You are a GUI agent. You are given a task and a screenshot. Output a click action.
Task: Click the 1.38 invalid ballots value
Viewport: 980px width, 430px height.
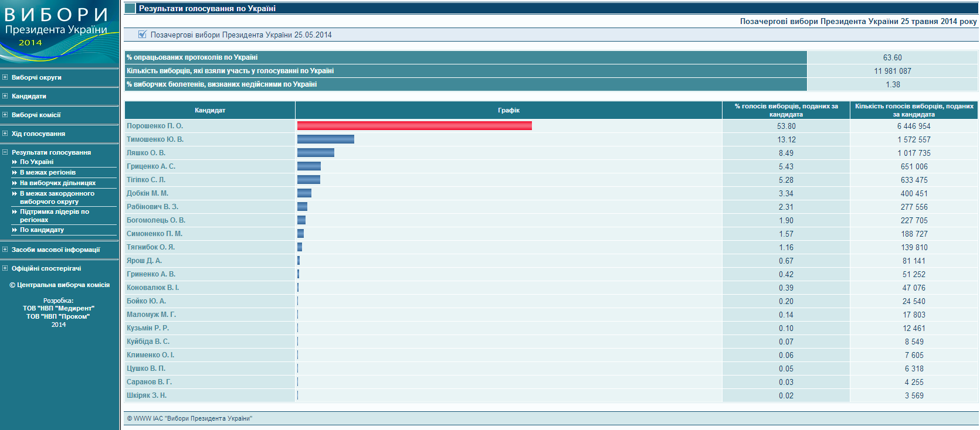pos(892,84)
